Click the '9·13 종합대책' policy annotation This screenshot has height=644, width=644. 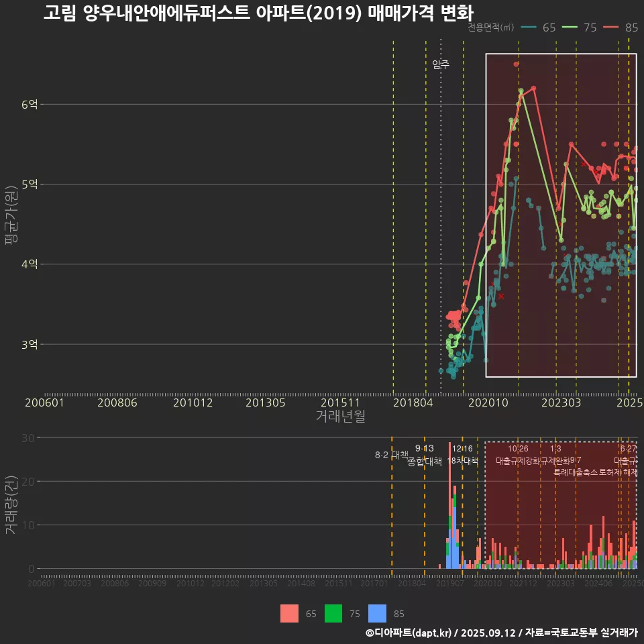424,455
